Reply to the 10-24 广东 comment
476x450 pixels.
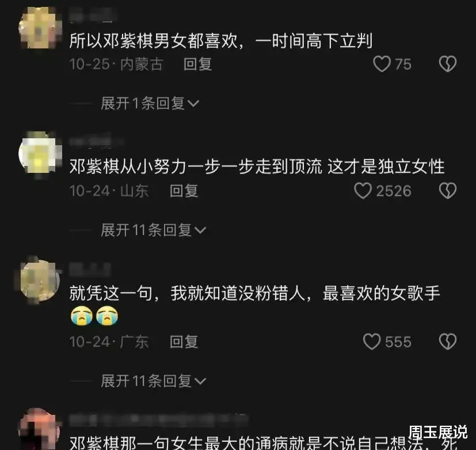click(x=184, y=342)
